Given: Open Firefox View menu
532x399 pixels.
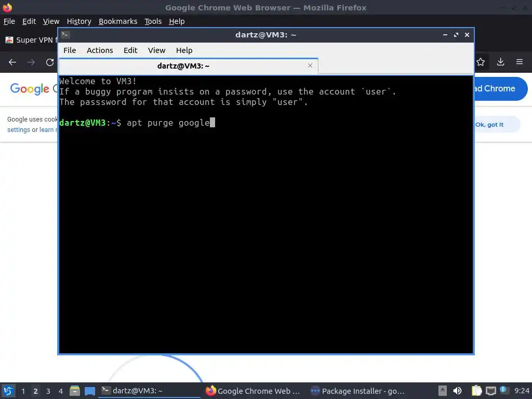Looking at the screenshot, I should coord(51,21).
